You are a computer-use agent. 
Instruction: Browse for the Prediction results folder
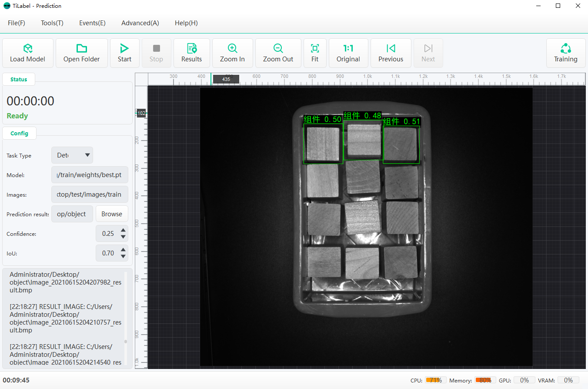[x=111, y=214]
